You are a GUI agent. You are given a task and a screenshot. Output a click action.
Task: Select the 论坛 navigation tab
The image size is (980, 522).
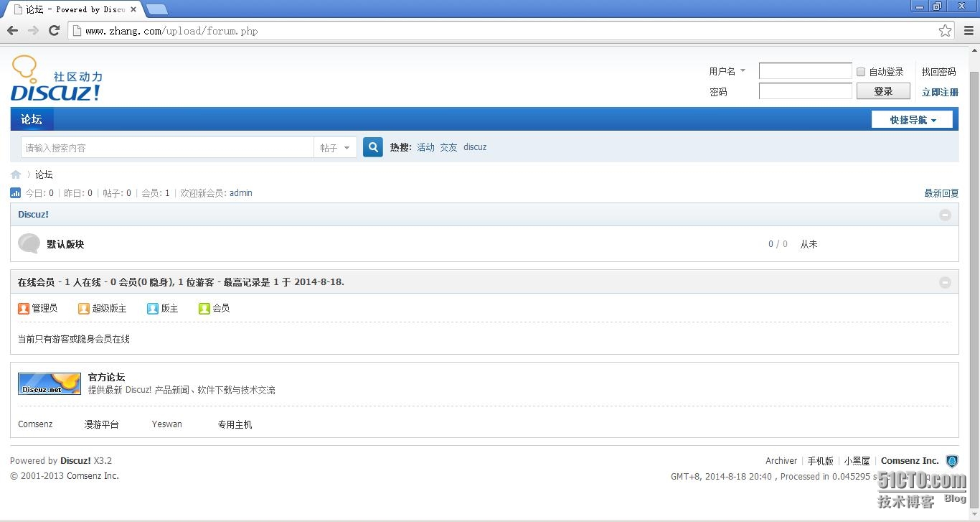[32, 119]
